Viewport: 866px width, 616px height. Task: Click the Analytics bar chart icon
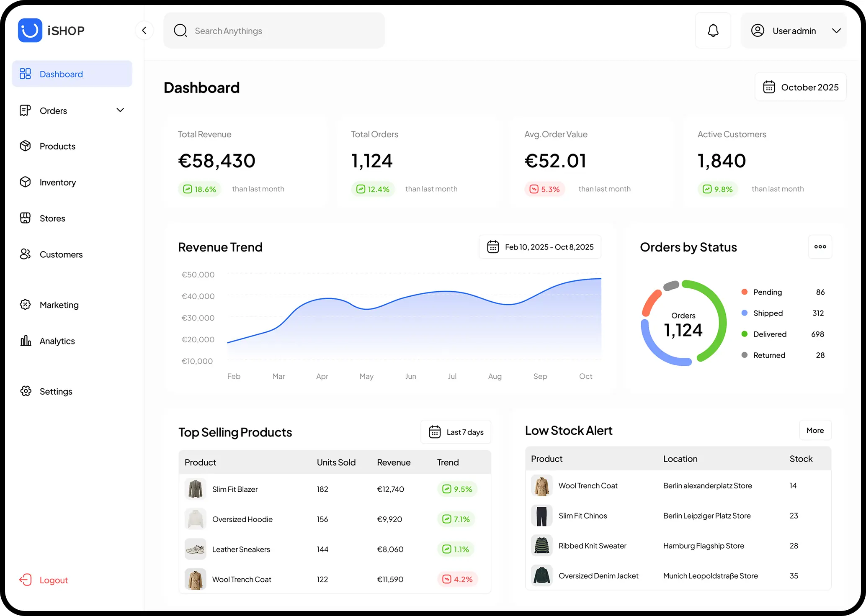click(26, 341)
